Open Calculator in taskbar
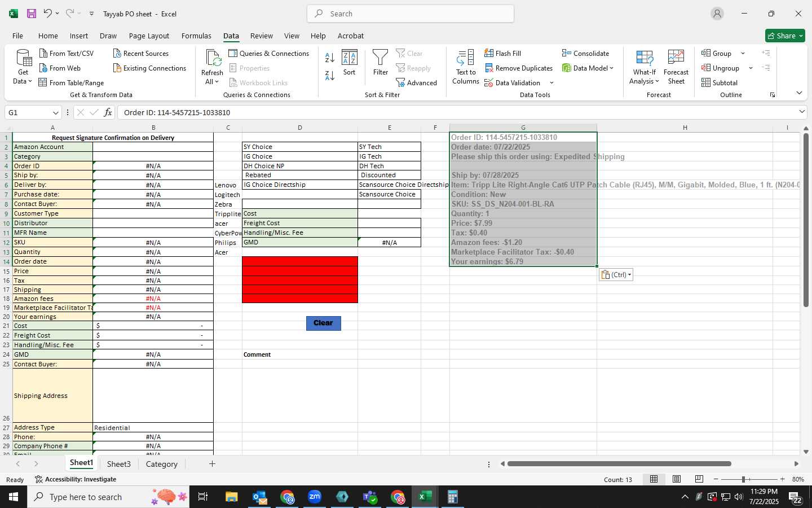The width and height of the screenshot is (812, 508). (x=452, y=497)
